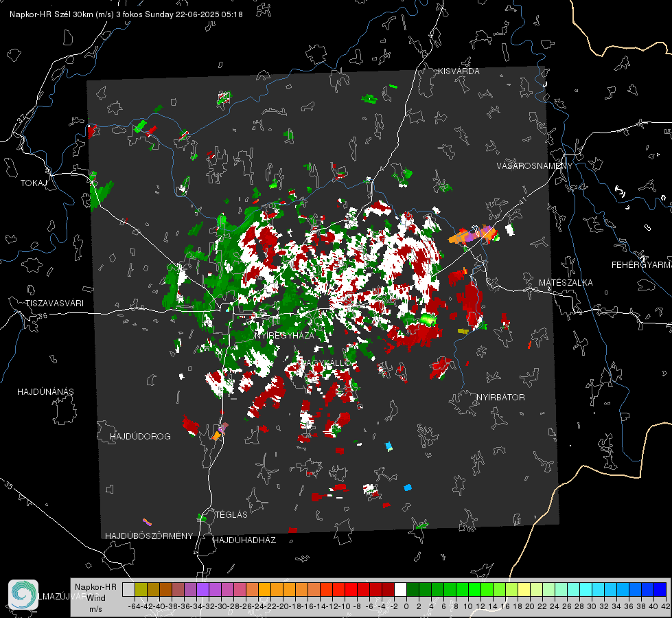
Task: Click the NYÍREGYHÁZA city label
Action: [284, 336]
